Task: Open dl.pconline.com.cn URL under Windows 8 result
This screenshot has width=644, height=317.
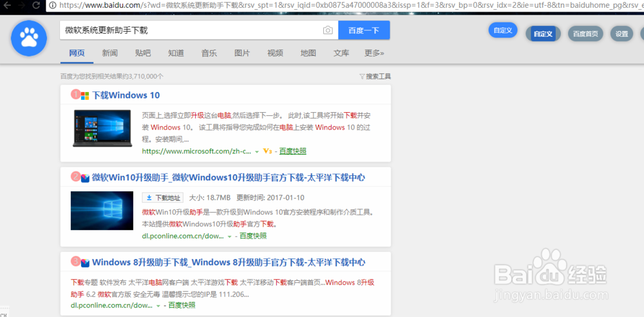Action: point(111,305)
